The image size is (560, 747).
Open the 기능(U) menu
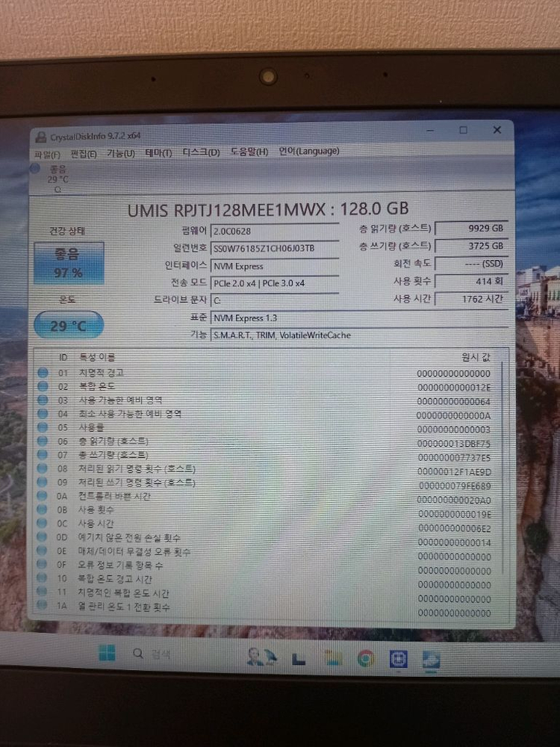(x=121, y=153)
